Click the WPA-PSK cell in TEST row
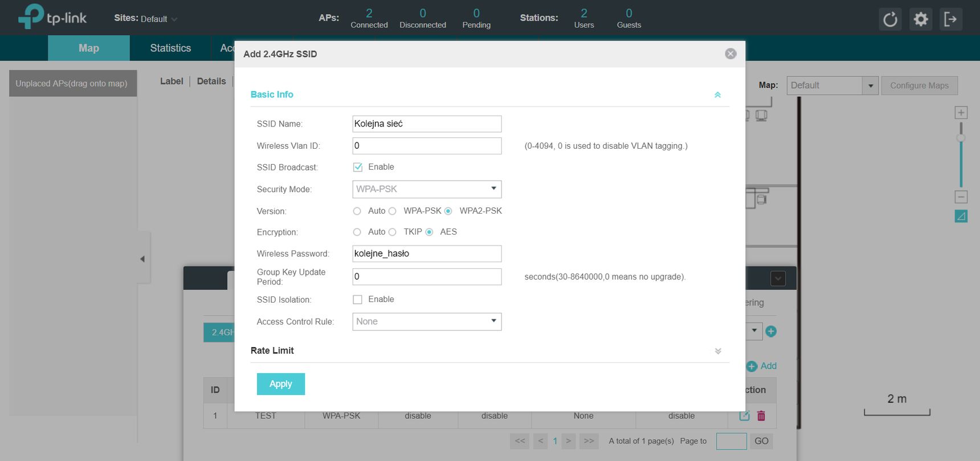This screenshot has width=980, height=461. click(341, 416)
